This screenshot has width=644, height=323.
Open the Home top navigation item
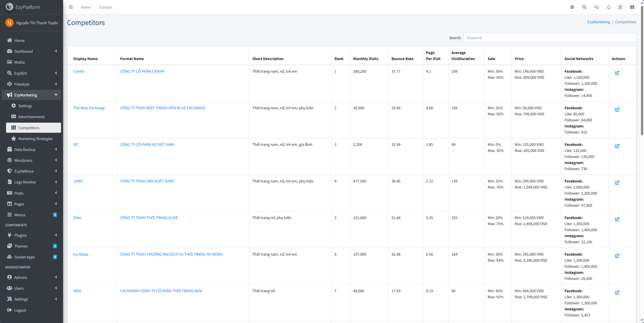pyautogui.click(x=86, y=7)
